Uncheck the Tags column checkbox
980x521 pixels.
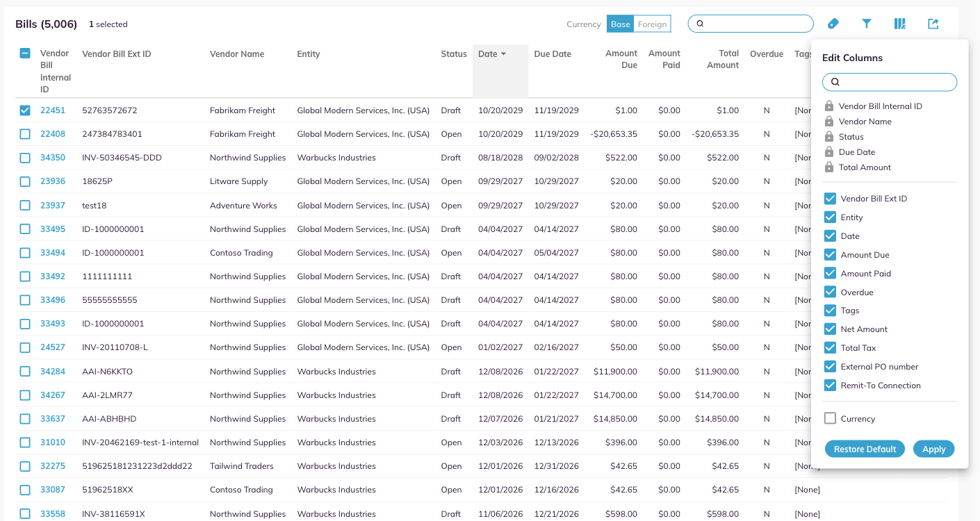(x=830, y=311)
